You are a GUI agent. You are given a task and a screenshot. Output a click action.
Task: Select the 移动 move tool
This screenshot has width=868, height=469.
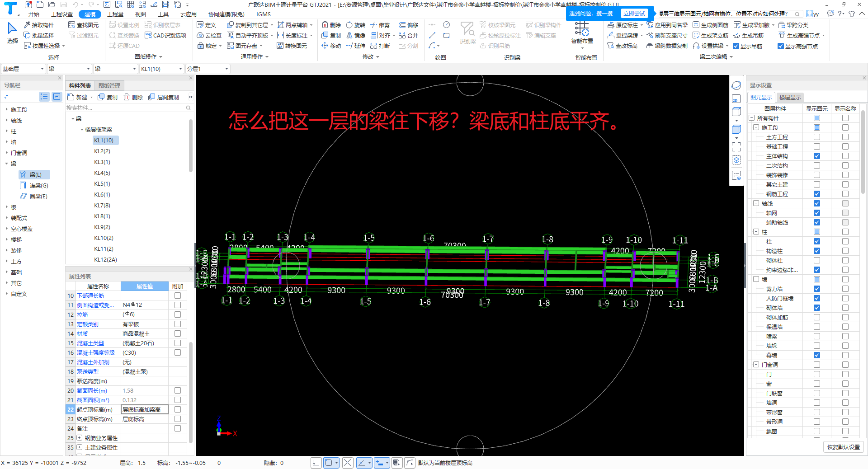(x=331, y=46)
